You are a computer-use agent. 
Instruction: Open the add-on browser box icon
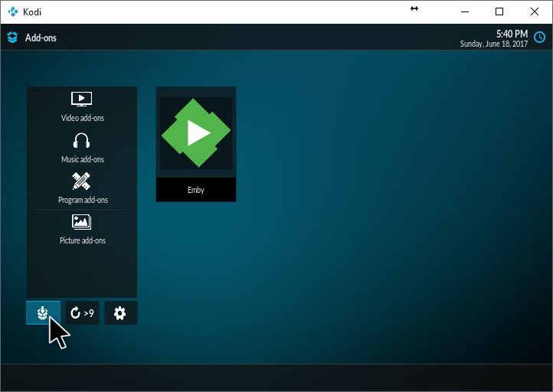(43, 312)
